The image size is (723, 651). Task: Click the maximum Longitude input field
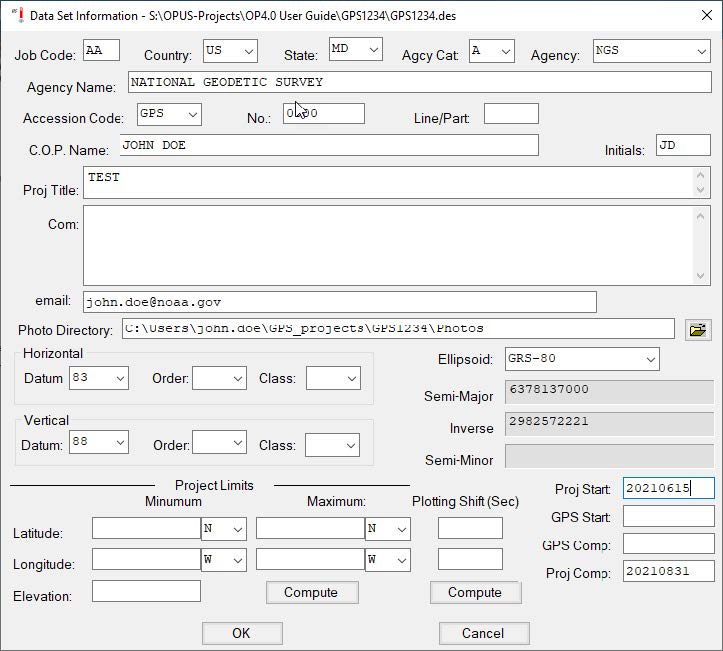tap(310, 559)
